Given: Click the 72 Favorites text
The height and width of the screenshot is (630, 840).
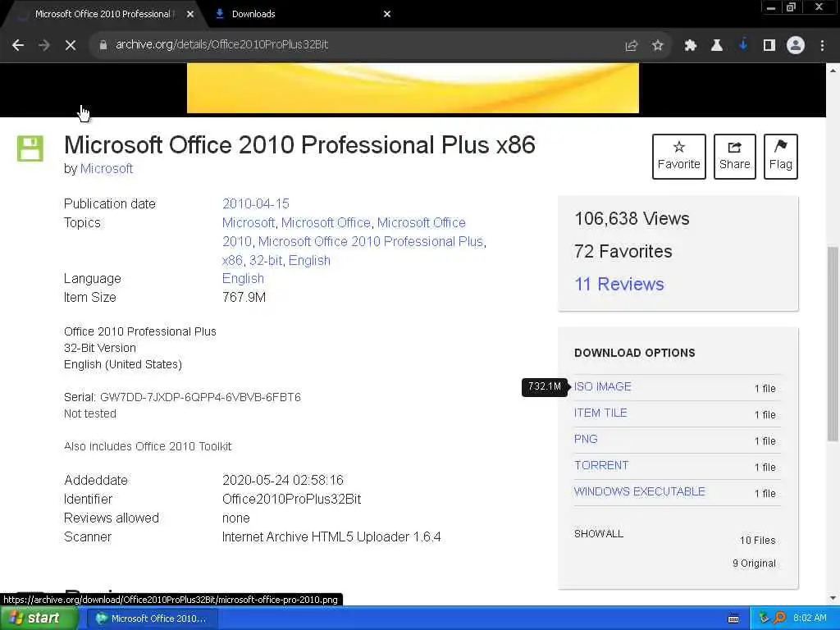Looking at the screenshot, I should pyautogui.click(x=623, y=251).
